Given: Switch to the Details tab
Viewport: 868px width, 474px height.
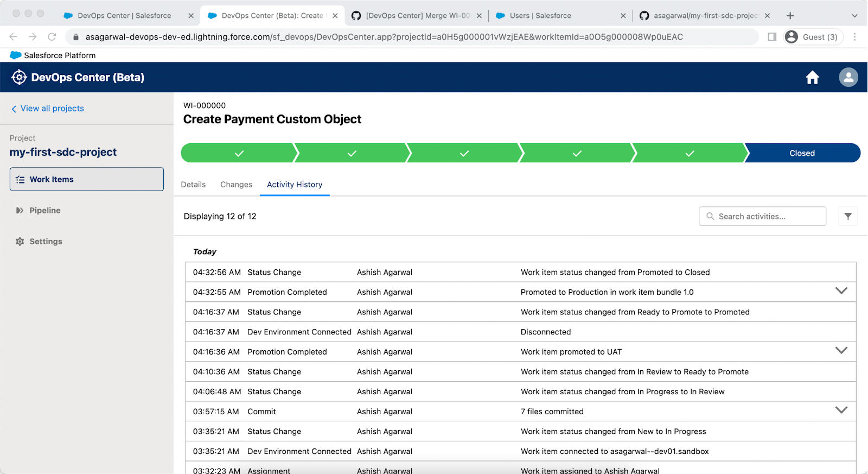Looking at the screenshot, I should pyautogui.click(x=193, y=185).
